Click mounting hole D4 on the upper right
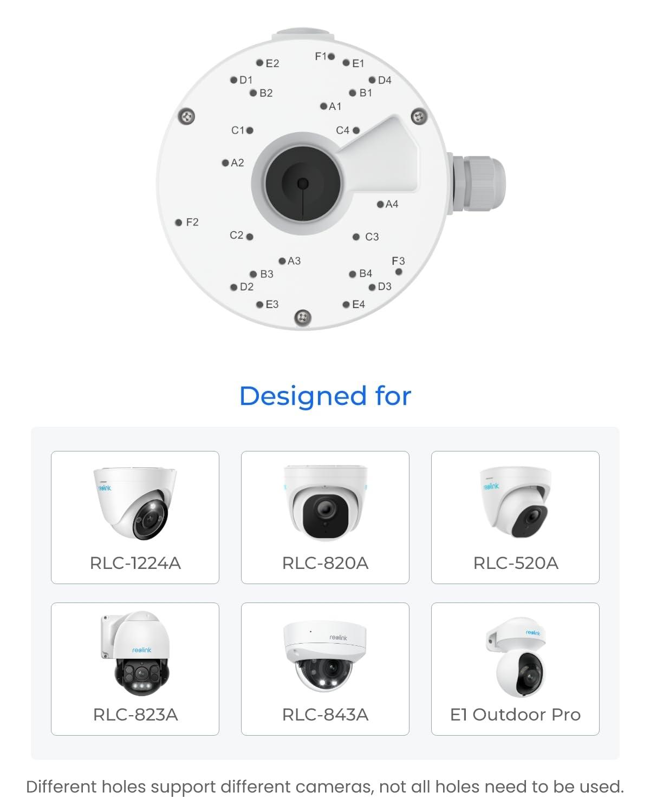The image size is (650, 812). tap(372, 80)
